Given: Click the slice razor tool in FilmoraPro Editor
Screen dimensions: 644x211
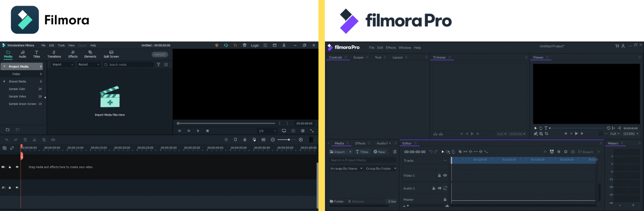Looking at the screenshot, I should point(460,152).
